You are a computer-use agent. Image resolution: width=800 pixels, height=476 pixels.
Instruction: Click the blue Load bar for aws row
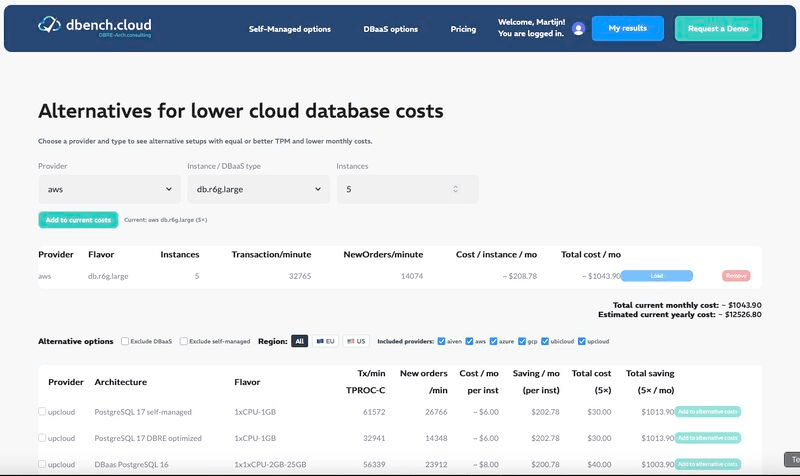656,276
